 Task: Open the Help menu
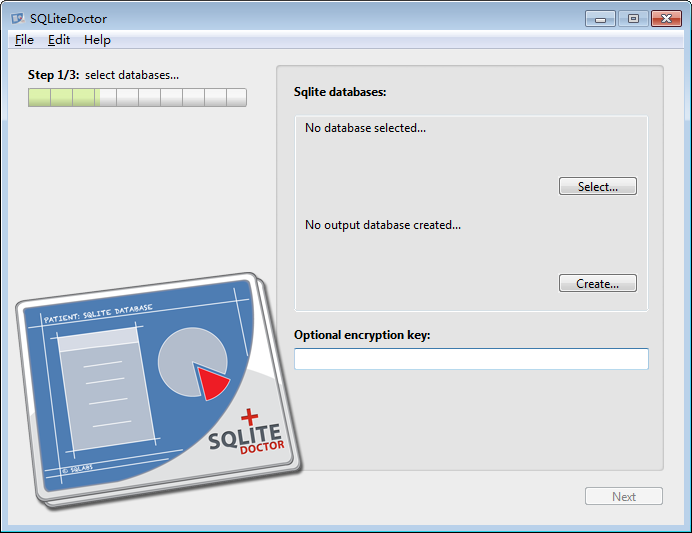(x=97, y=40)
